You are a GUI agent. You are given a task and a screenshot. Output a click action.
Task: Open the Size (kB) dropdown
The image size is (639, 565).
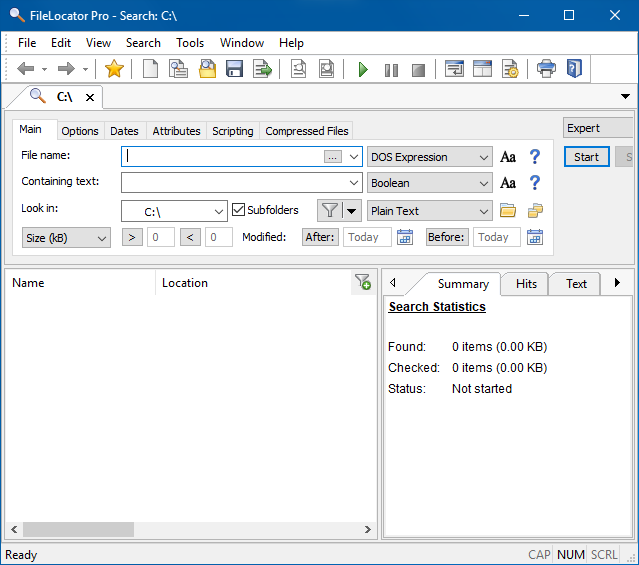coord(66,238)
